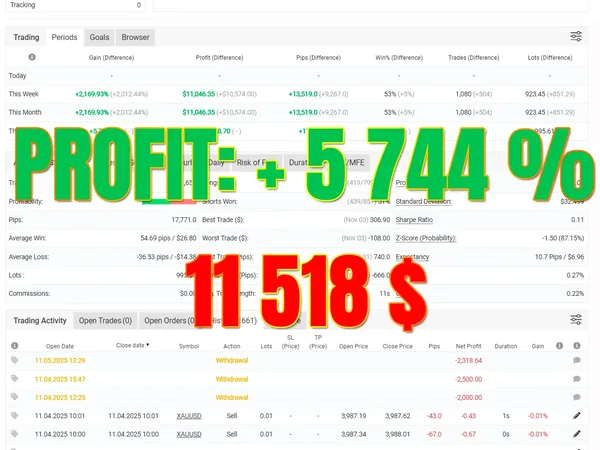Sort table by Net Profit header
Screen dimensions: 600x450
(x=468, y=346)
